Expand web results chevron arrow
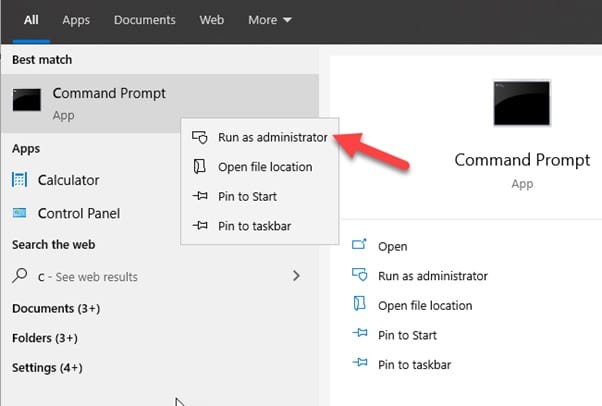 [x=296, y=275]
